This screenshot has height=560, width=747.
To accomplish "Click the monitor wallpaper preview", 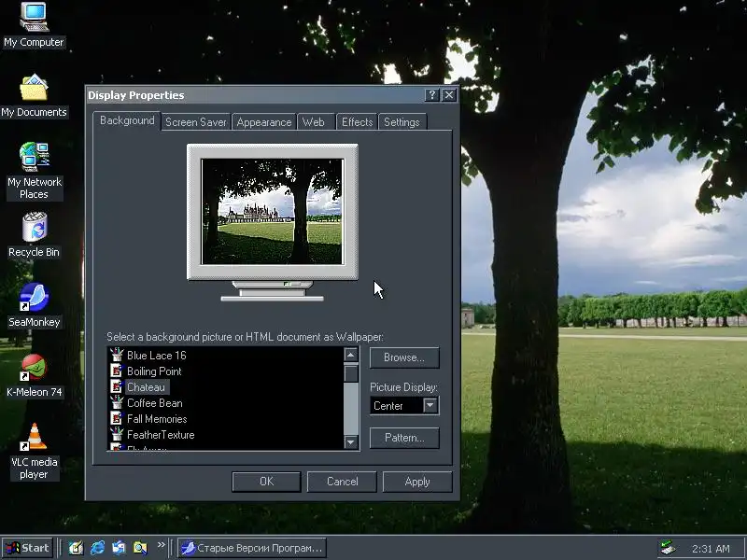I will click(x=272, y=212).
